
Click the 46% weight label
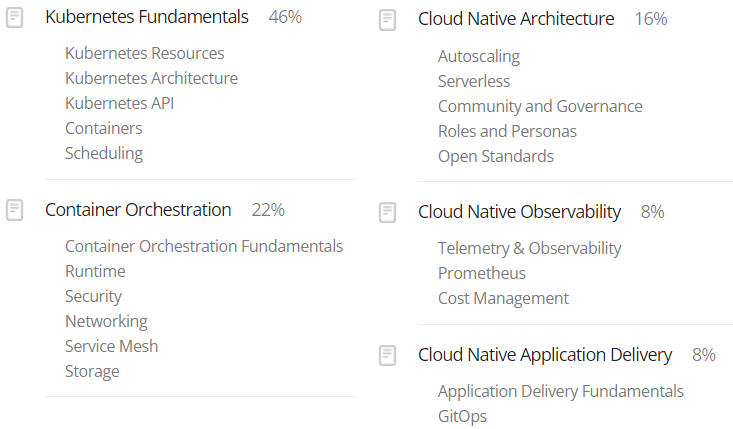tap(285, 17)
